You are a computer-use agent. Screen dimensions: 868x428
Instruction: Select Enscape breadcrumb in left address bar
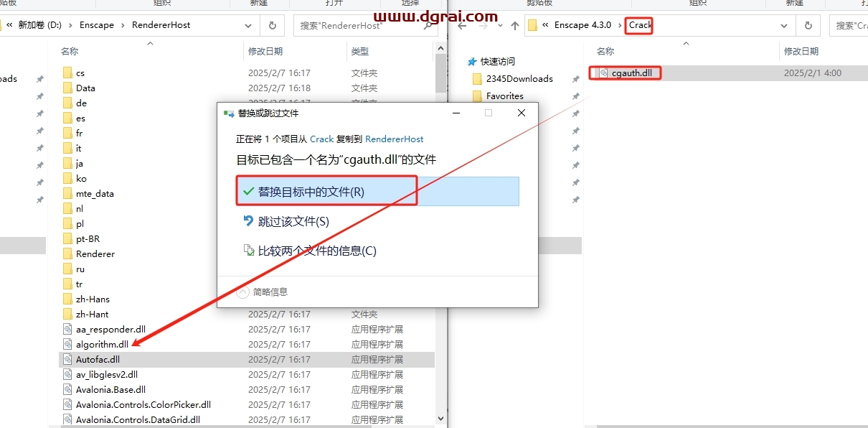[97, 25]
